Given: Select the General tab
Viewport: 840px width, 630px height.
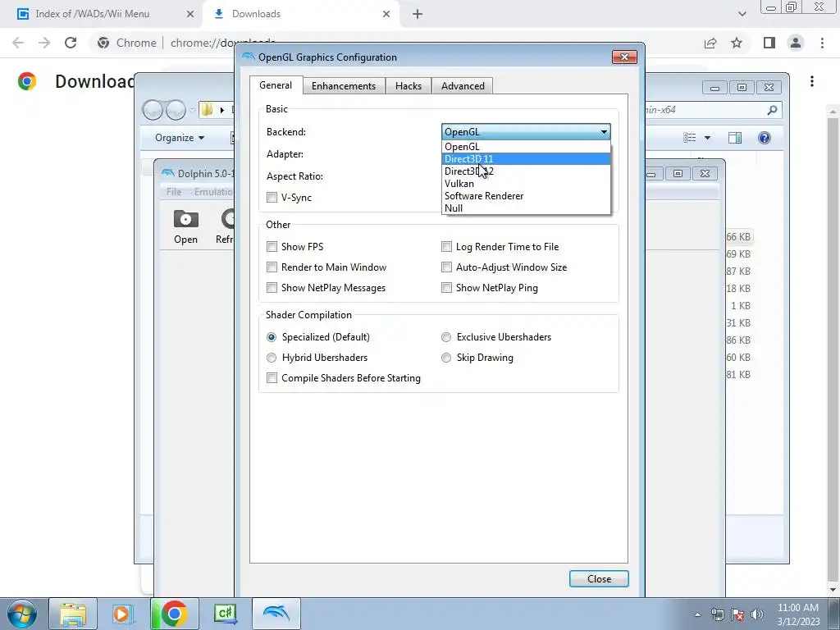Looking at the screenshot, I should point(276,85).
